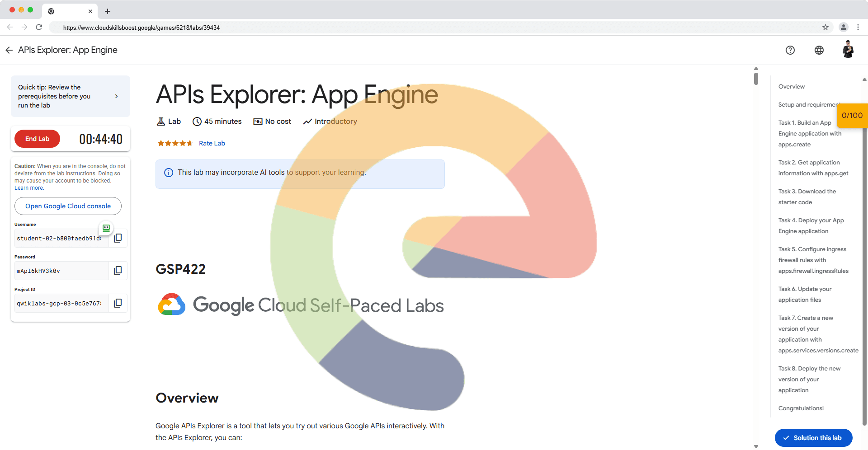This screenshot has width=868, height=450.
Task: Reload the page in the browser
Action: (39, 27)
